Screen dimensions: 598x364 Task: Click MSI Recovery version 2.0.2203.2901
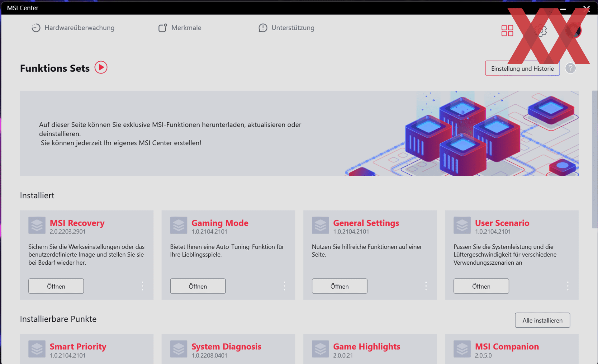pyautogui.click(x=68, y=232)
